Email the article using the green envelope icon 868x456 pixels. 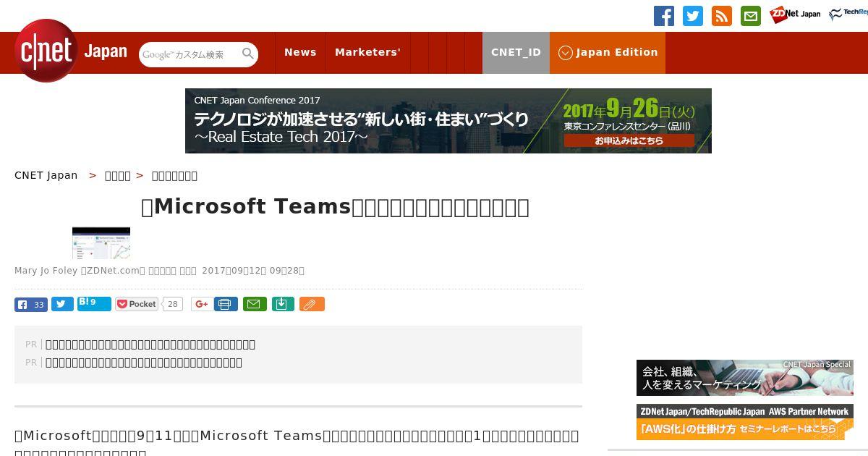click(x=255, y=304)
